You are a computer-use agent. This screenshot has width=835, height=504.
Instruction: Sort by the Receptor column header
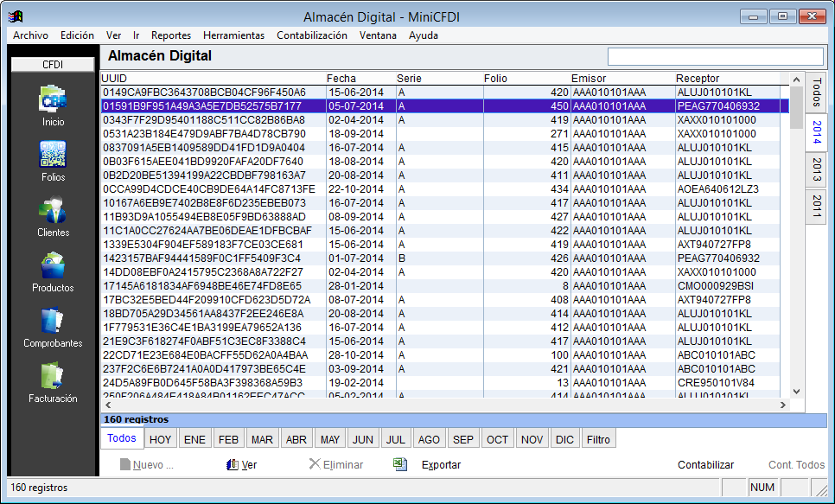pos(728,79)
